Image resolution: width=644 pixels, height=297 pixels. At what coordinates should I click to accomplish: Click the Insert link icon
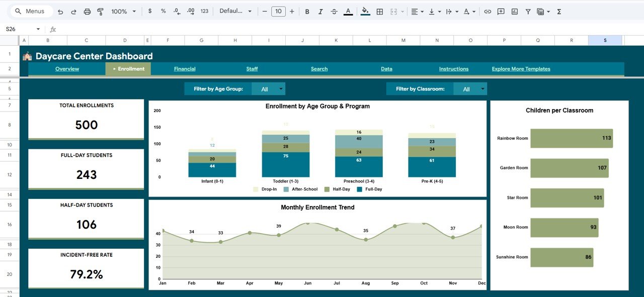point(487,11)
